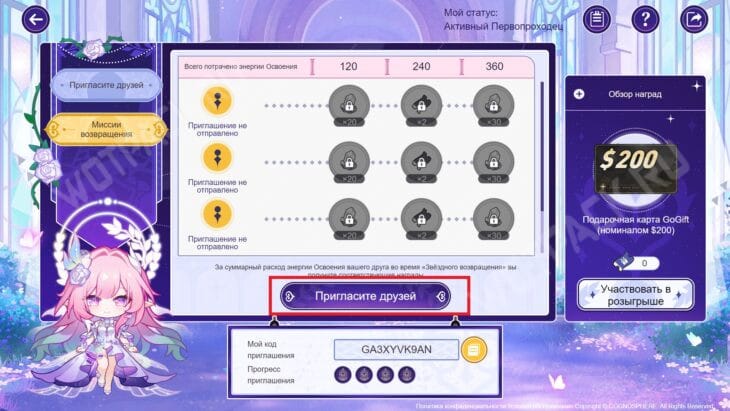Click third row locked reward under 360
The height and width of the screenshot is (411, 730).
coord(493,220)
